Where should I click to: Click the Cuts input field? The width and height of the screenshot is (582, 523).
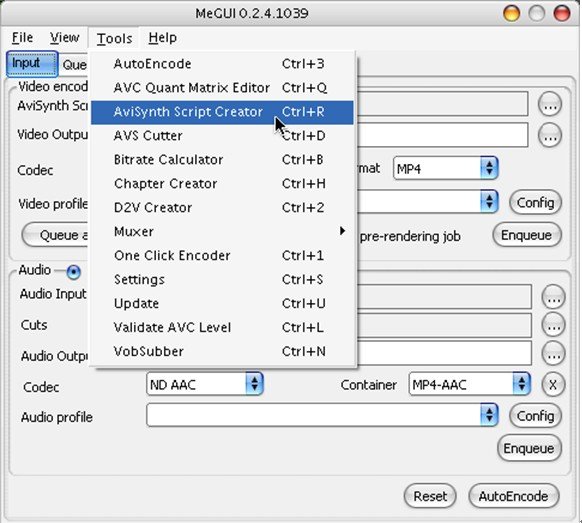pos(444,325)
